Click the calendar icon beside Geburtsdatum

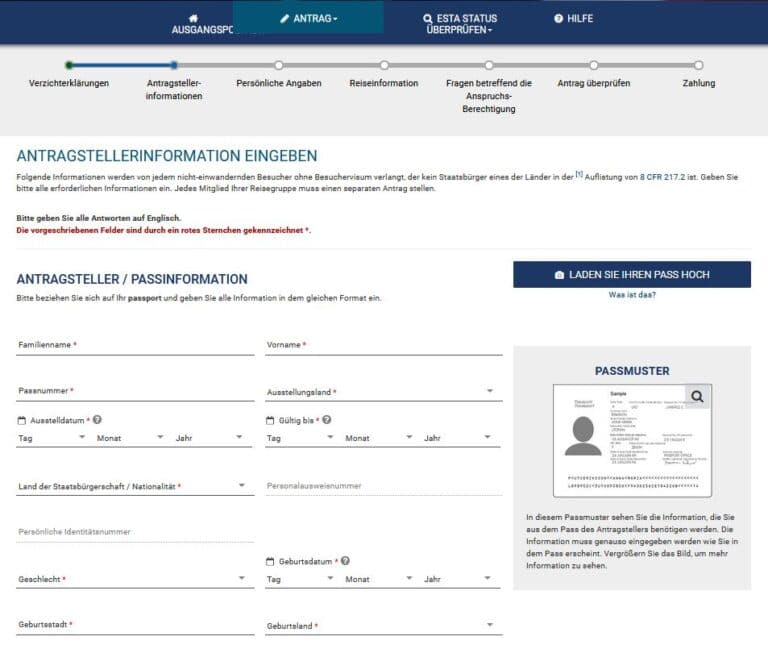pos(270,561)
